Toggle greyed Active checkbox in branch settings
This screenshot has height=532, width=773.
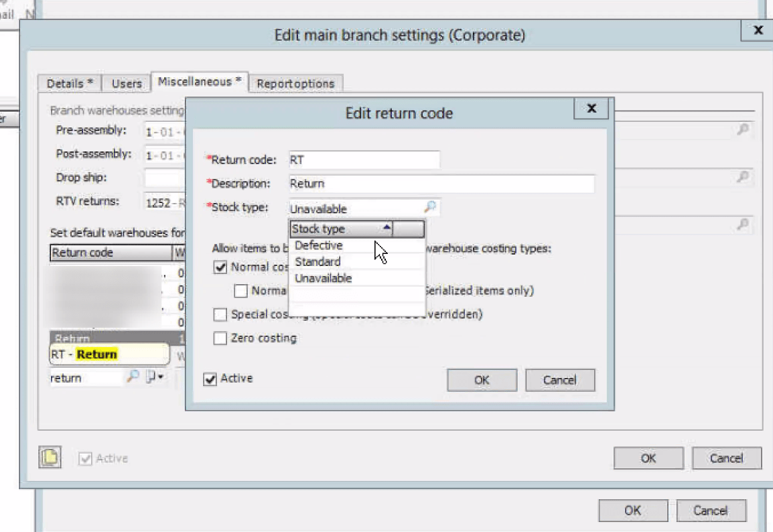pyautogui.click(x=85, y=458)
